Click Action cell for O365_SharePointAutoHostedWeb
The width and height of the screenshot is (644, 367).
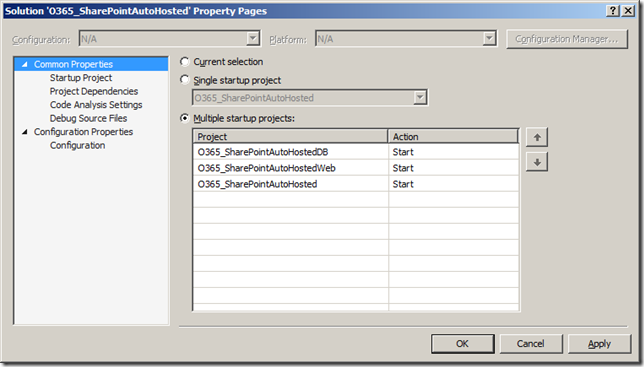coord(453,168)
